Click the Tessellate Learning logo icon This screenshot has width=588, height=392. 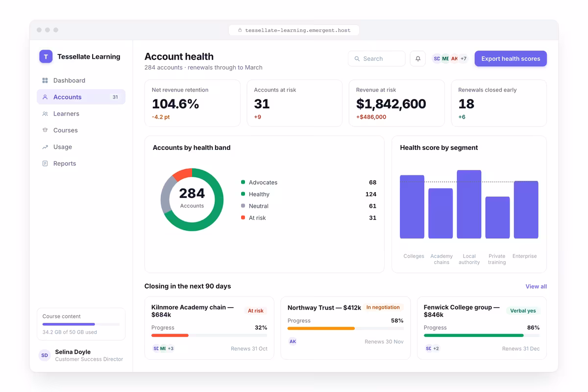click(46, 56)
